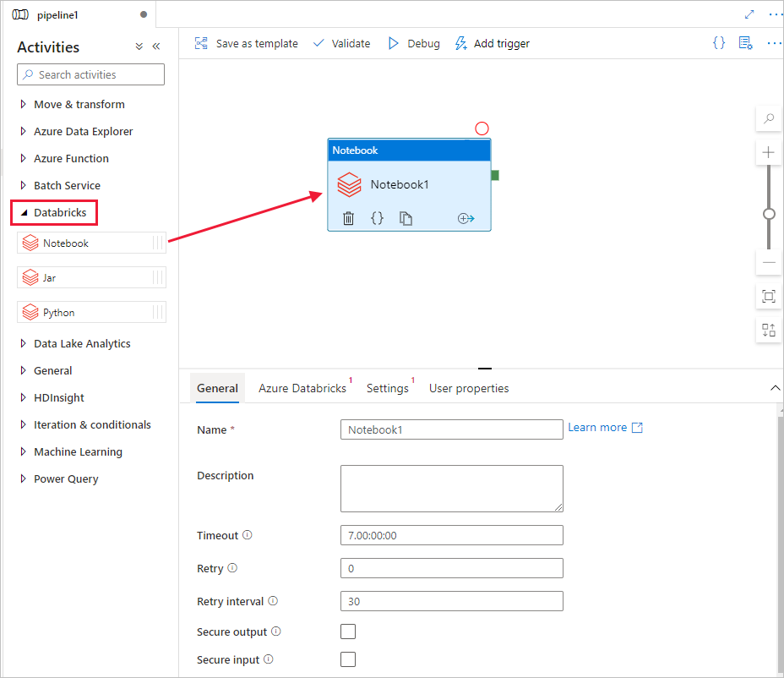Select the Auto-align canvas icon on right side
Screen dimensions: 784x678
pyautogui.click(x=768, y=330)
